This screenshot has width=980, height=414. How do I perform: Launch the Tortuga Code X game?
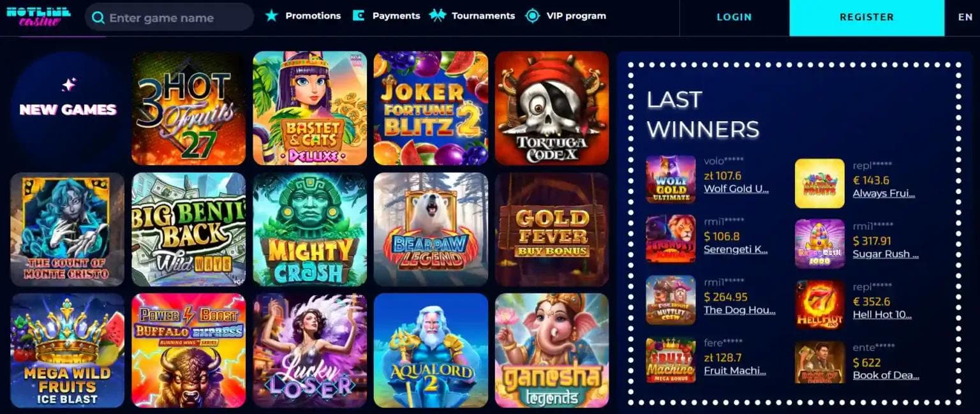click(552, 108)
